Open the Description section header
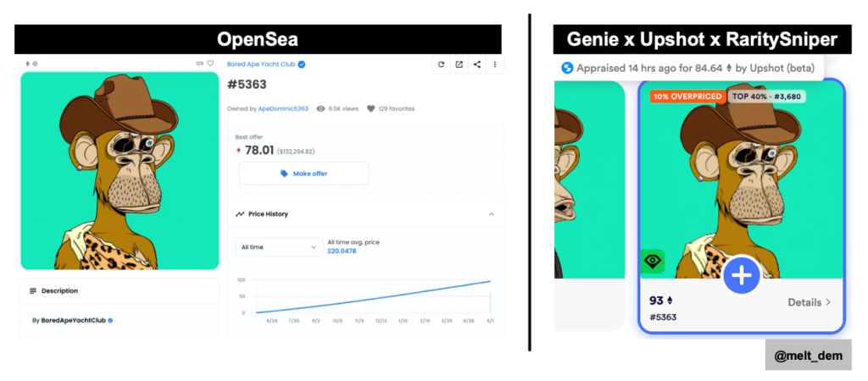 pos(120,291)
